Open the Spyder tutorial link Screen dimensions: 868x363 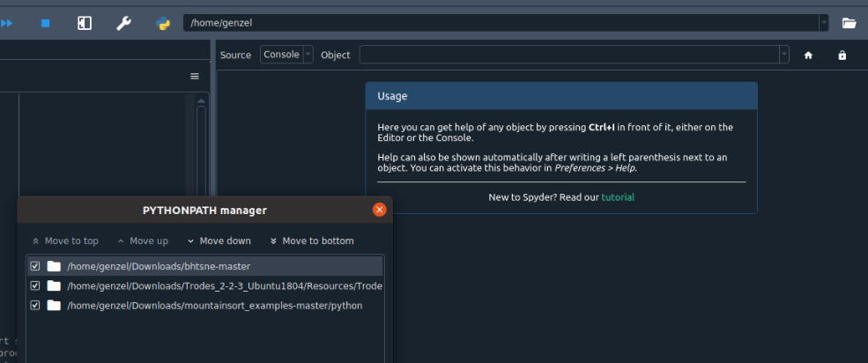tap(618, 197)
